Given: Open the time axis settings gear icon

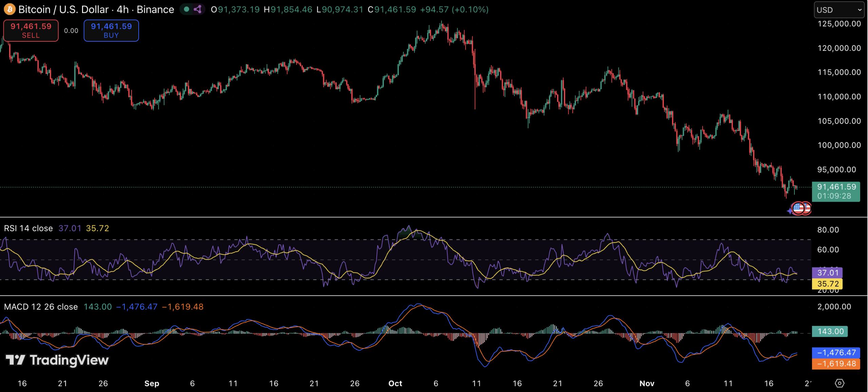Looking at the screenshot, I should click(x=840, y=383).
